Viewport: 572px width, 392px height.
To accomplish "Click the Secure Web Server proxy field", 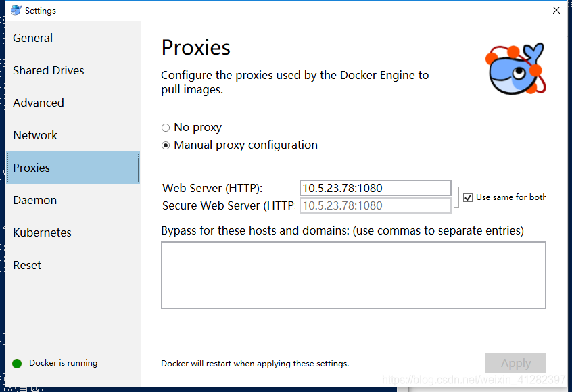I will tap(375, 205).
